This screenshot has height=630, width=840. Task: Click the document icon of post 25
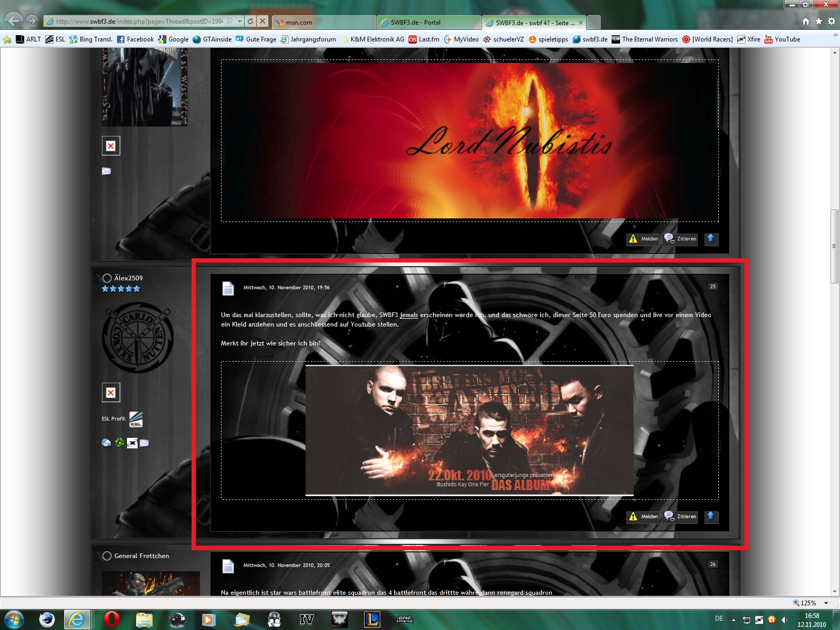click(x=228, y=288)
